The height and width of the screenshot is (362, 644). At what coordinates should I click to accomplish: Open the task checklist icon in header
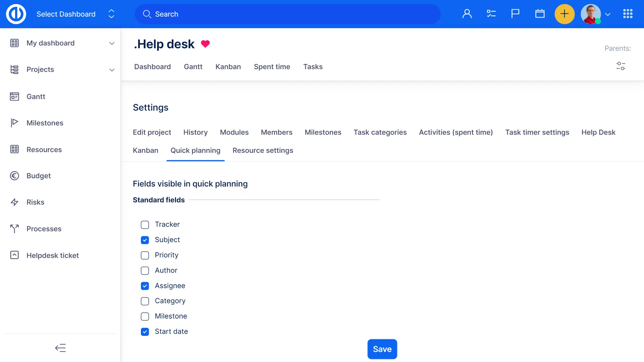tap(491, 14)
